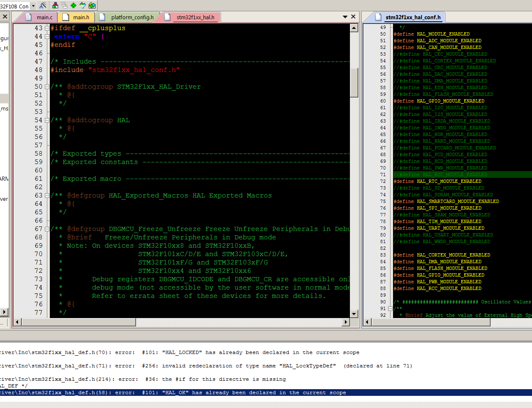Close the left project panel

[5, 17]
